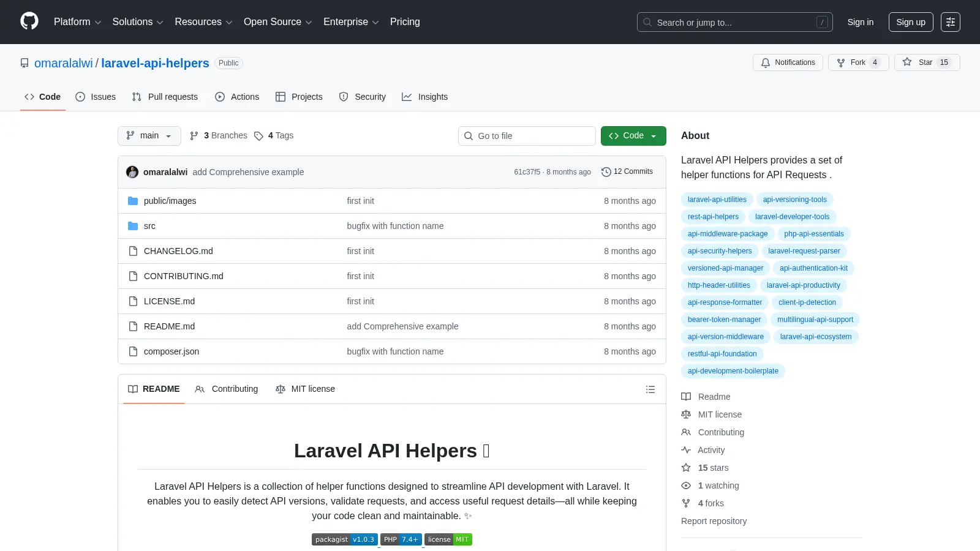This screenshot has height=551, width=980.
Task: Click the fork icon next to 4 forks
Action: (686, 503)
